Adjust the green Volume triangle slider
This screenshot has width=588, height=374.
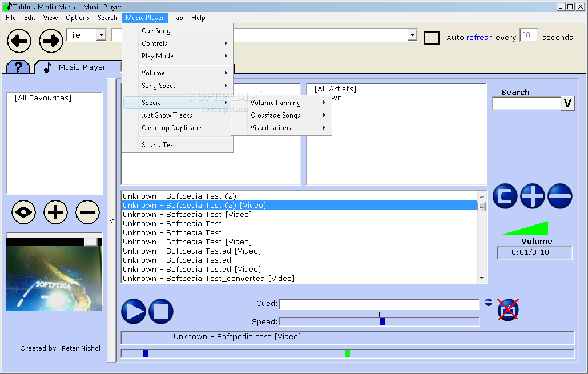coord(525,228)
